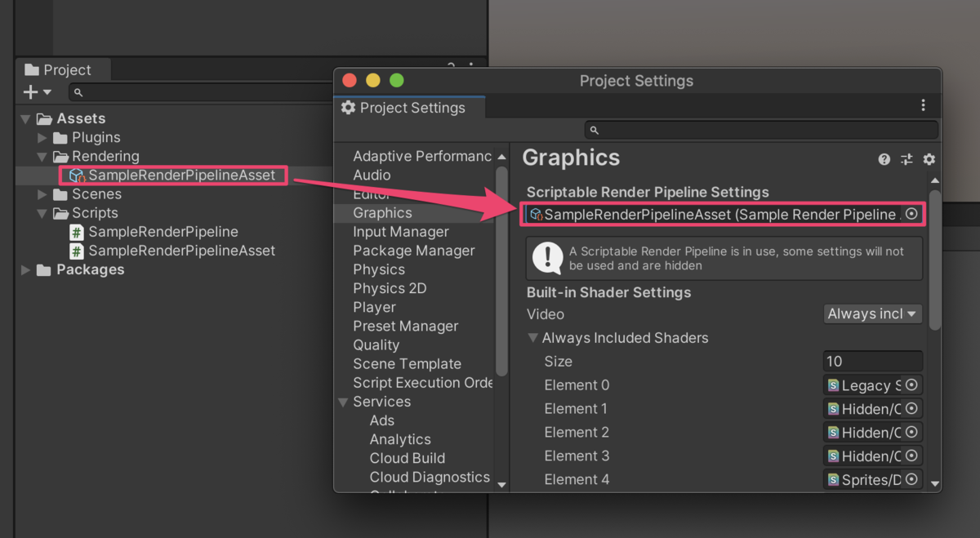Select Graphics settings category
980x538 pixels.
(x=382, y=212)
